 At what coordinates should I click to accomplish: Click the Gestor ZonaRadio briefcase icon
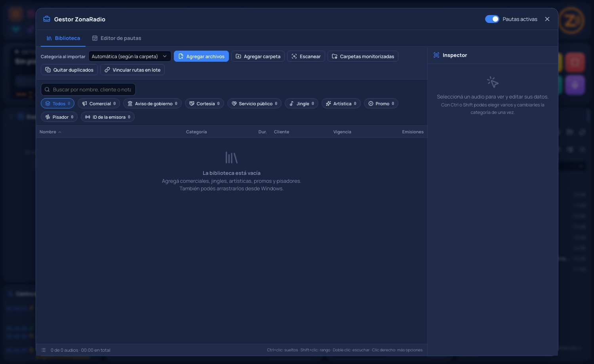[x=47, y=19]
